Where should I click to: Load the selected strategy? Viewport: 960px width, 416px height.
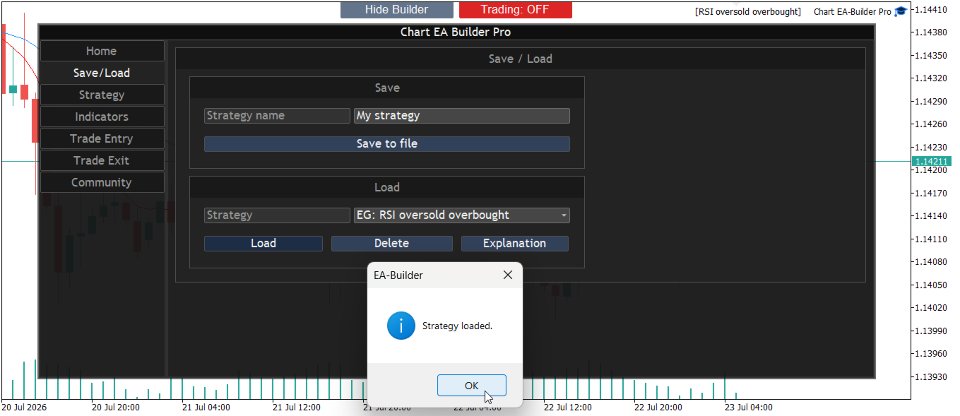point(263,243)
